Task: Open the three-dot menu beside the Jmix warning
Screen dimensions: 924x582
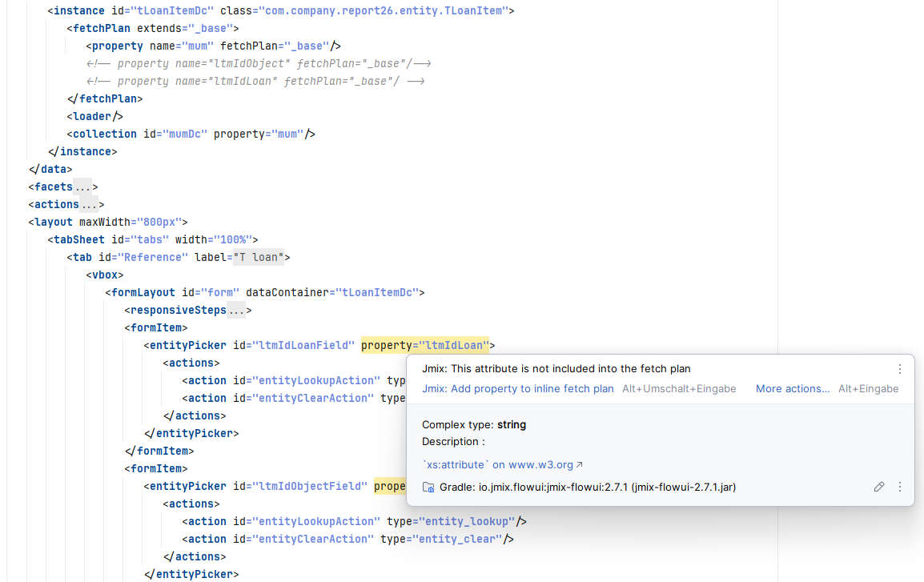Action: click(899, 369)
